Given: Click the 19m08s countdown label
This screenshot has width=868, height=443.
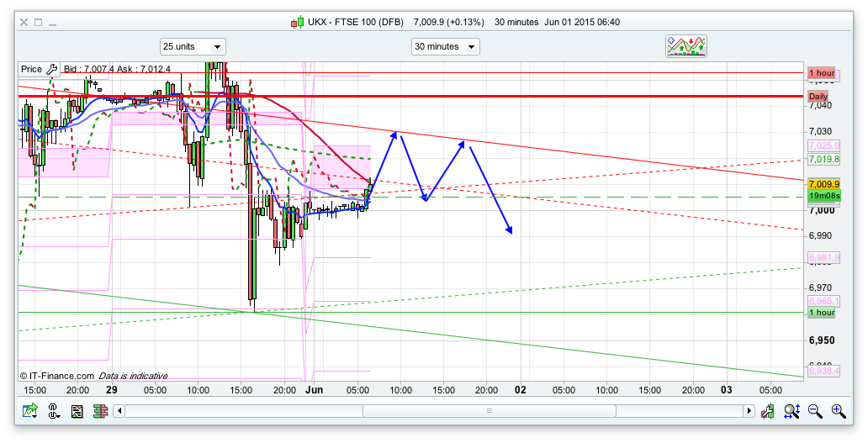Looking at the screenshot, I should (824, 196).
